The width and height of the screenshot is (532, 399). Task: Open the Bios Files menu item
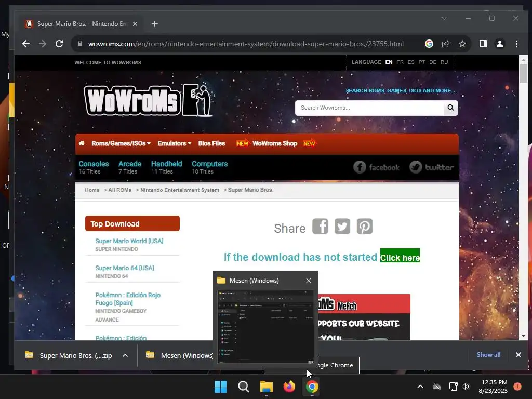point(212,143)
